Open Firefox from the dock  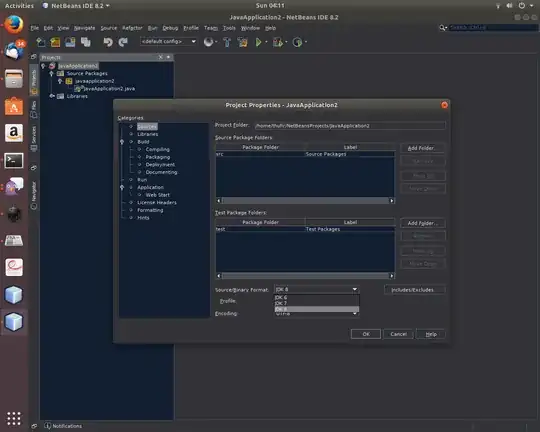coord(14,24)
